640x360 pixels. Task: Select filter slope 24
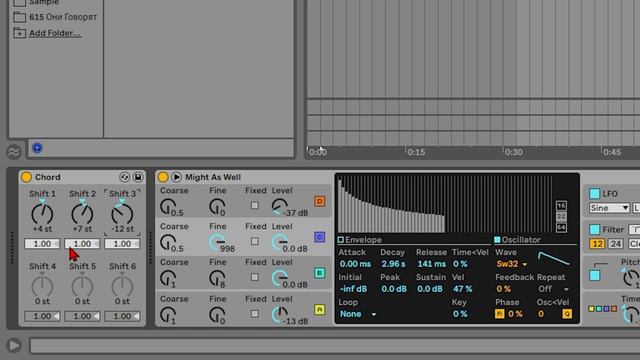pos(616,244)
